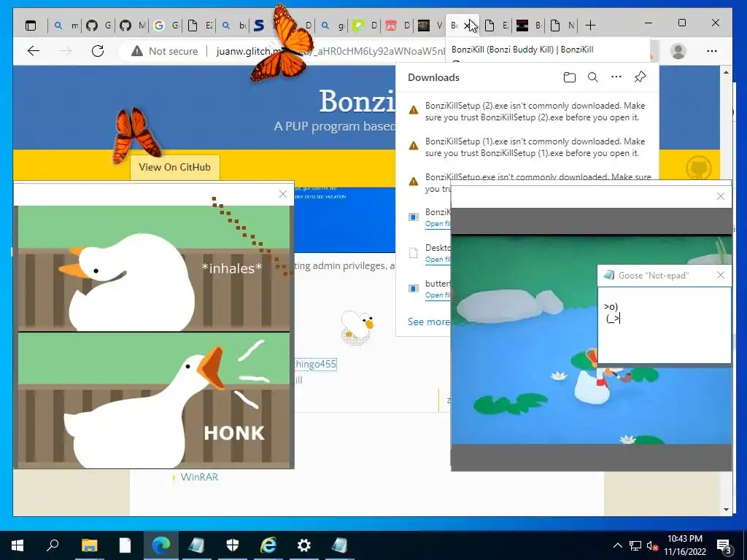Click the BonziKill tab tooltip title

[x=522, y=50]
